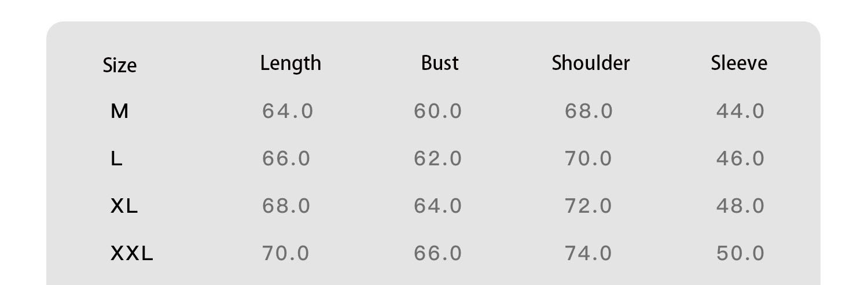Click Shoulder value for size L
Image resolution: width=868 pixels, height=285 pixels.
pyautogui.click(x=589, y=158)
